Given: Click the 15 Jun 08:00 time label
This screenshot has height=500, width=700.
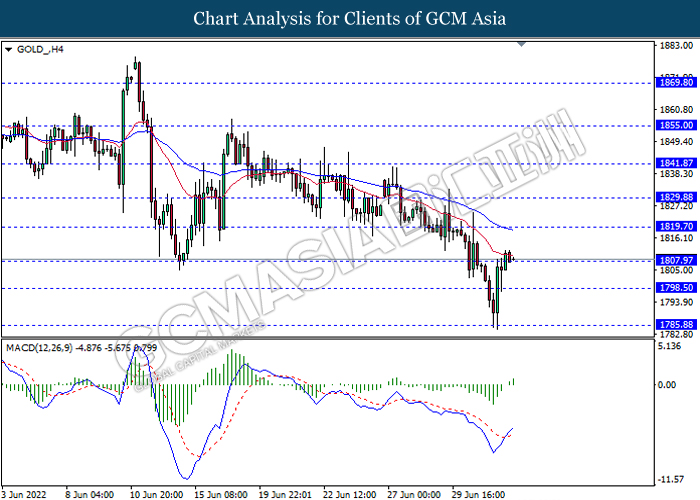Looking at the screenshot, I should [x=221, y=495].
